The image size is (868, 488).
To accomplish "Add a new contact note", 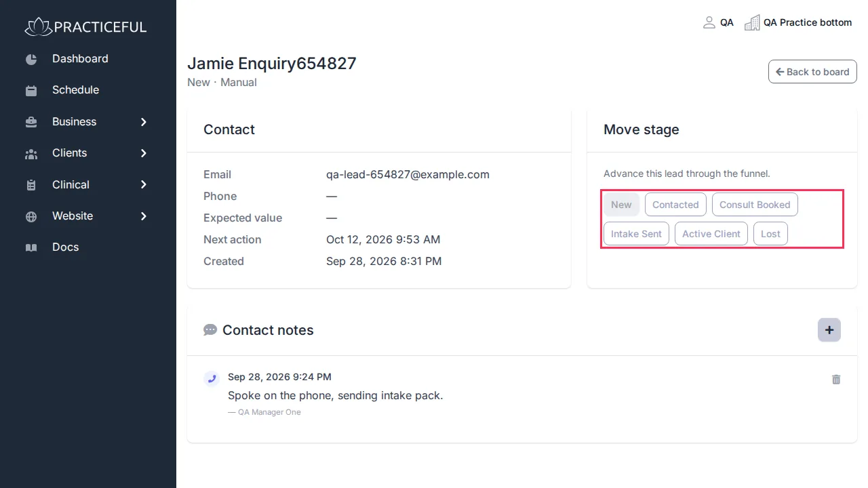I will coord(829,330).
